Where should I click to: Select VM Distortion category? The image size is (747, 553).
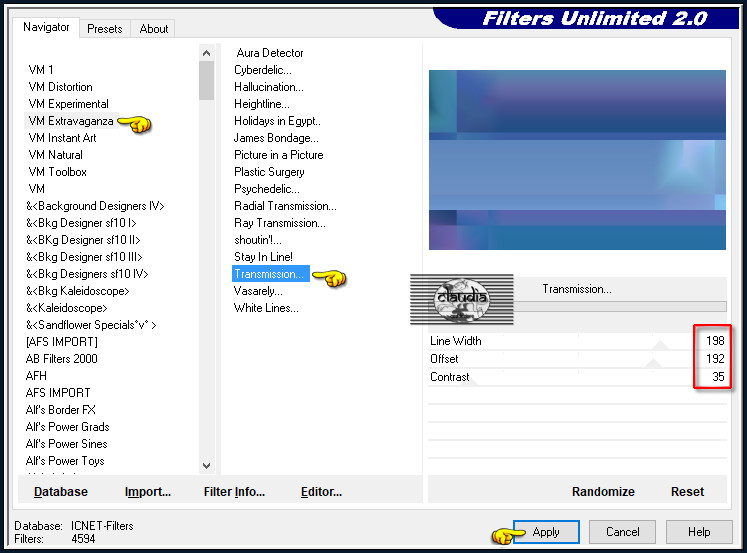tap(61, 87)
